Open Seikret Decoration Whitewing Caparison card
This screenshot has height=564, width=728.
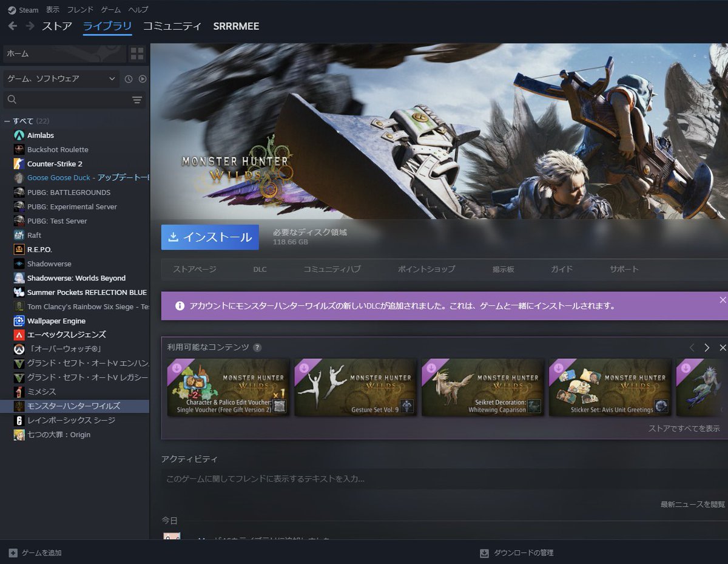[x=482, y=387]
